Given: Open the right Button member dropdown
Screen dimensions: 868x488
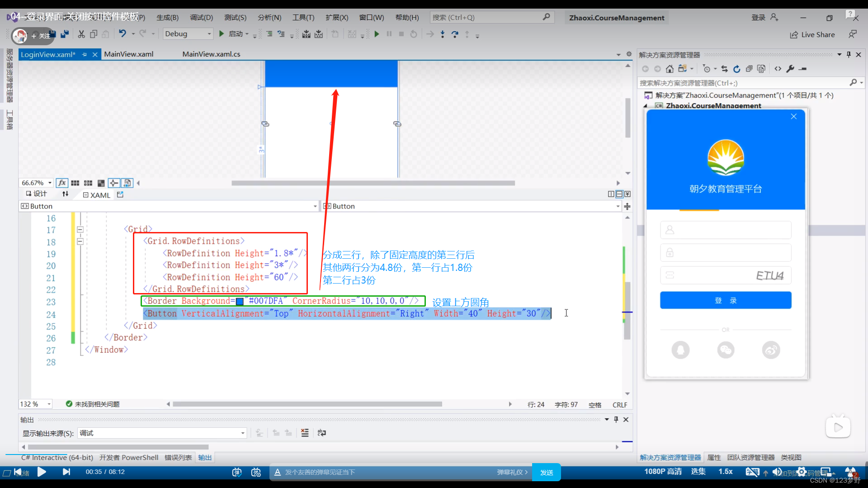Looking at the screenshot, I should point(618,206).
